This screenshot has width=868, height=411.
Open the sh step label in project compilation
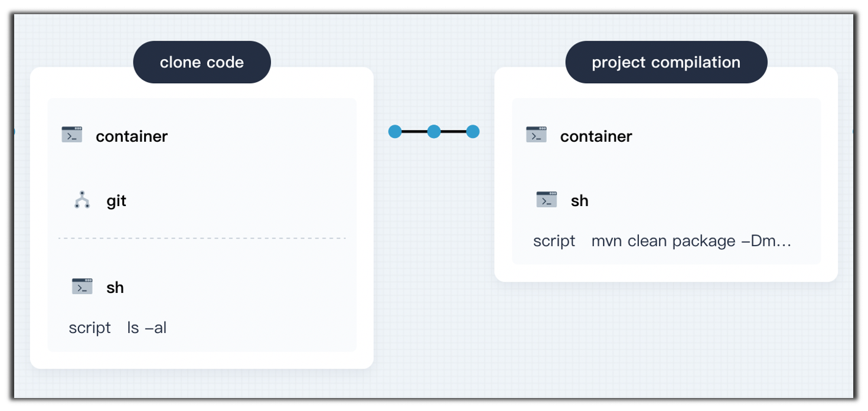tap(579, 201)
